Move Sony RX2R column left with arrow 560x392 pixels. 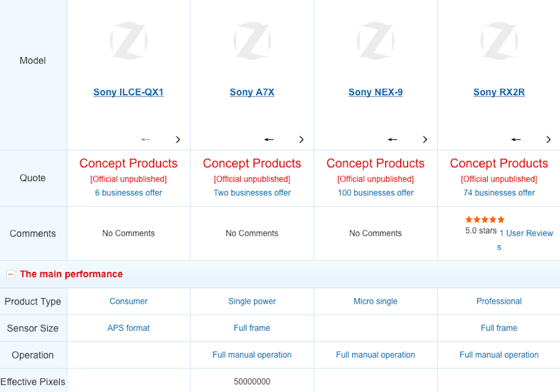516,139
